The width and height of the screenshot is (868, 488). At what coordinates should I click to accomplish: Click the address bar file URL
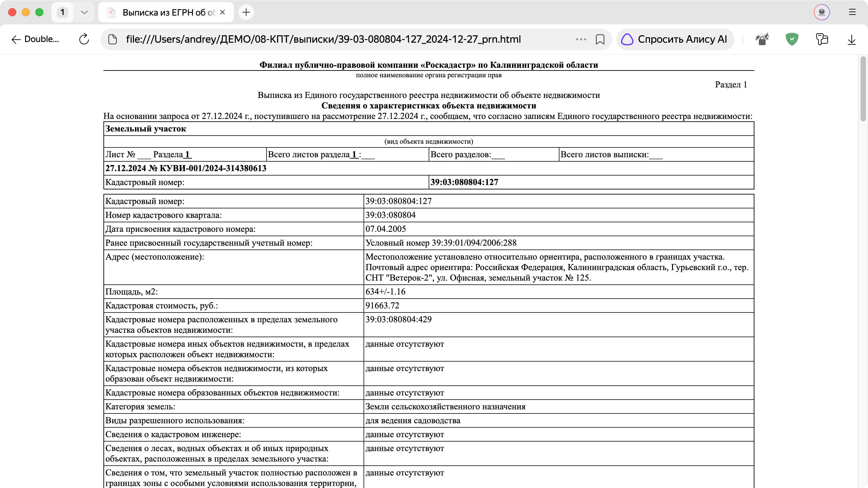(323, 39)
